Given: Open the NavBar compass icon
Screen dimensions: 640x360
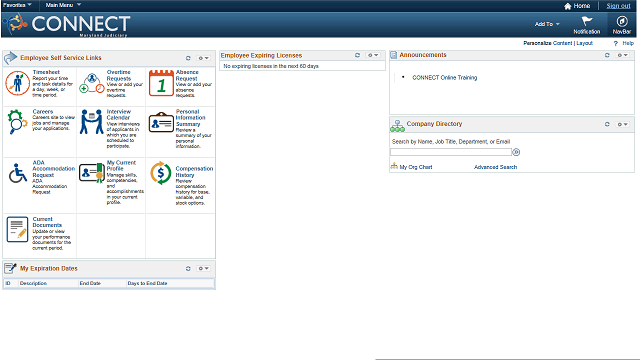Looking at the screenshot, I should tap(622, 21).
